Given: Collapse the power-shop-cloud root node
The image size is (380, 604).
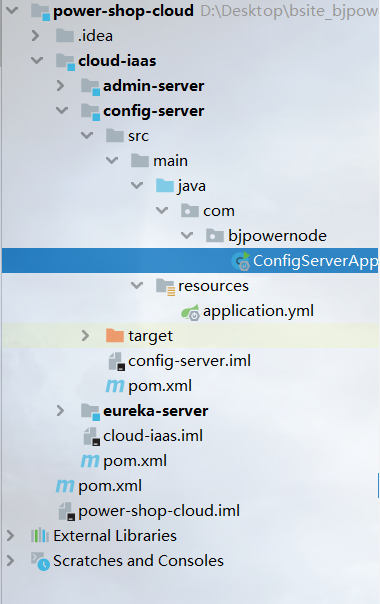Looking at the screenshot, I should tap(12, 10).
